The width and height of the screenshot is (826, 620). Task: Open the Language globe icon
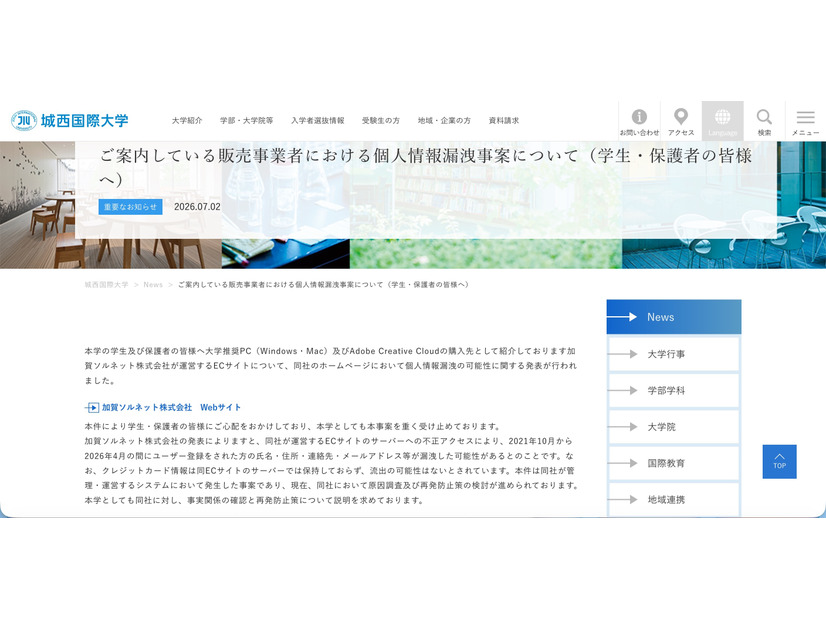pos(722,121)
